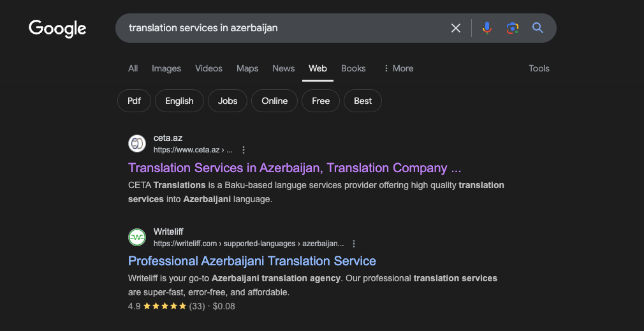Submit search with magnifier icon

(x=538, y=28)
